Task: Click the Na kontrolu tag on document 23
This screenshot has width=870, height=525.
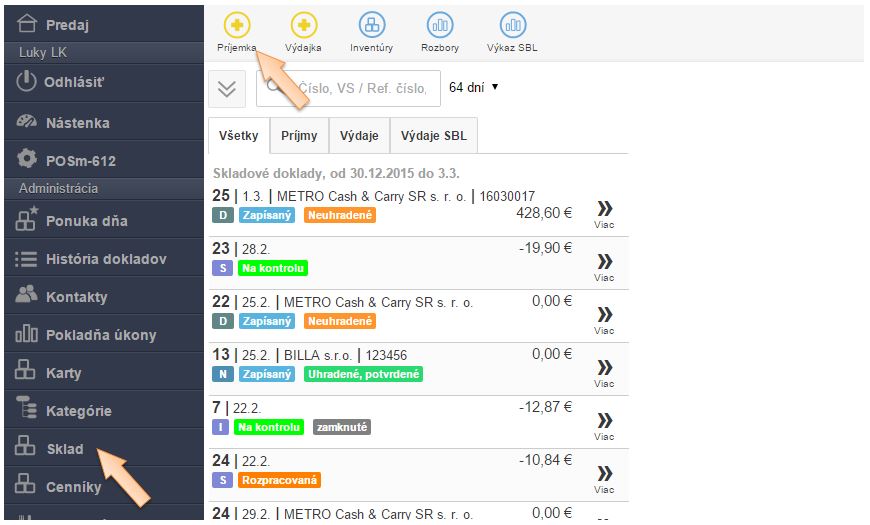Action: coord(270,268)
